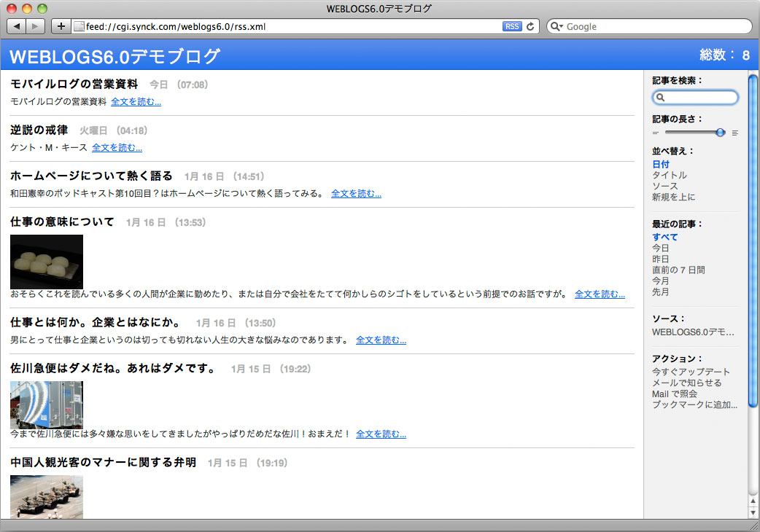
Task: Open 全文を読む for ホームページについて熱く語る
Action: click(x=356, y=194)
